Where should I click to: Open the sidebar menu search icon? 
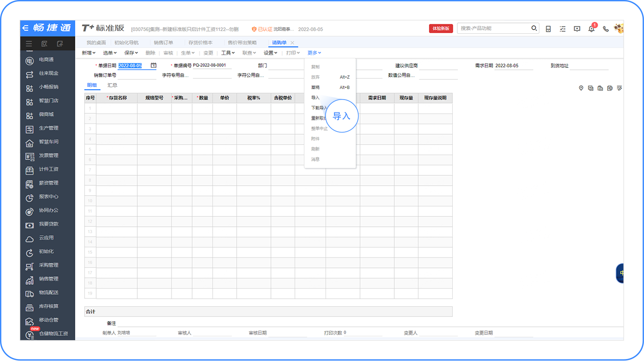[44, 44]
